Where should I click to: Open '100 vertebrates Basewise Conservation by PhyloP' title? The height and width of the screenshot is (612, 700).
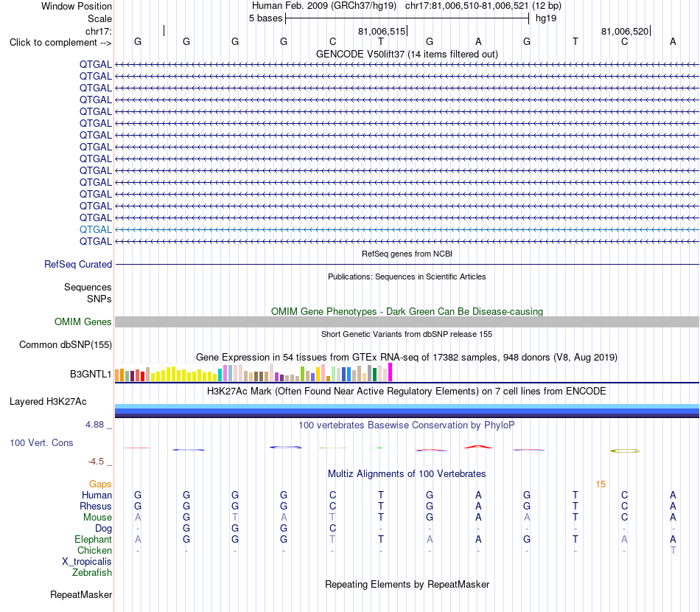click(x=407, y=425)
